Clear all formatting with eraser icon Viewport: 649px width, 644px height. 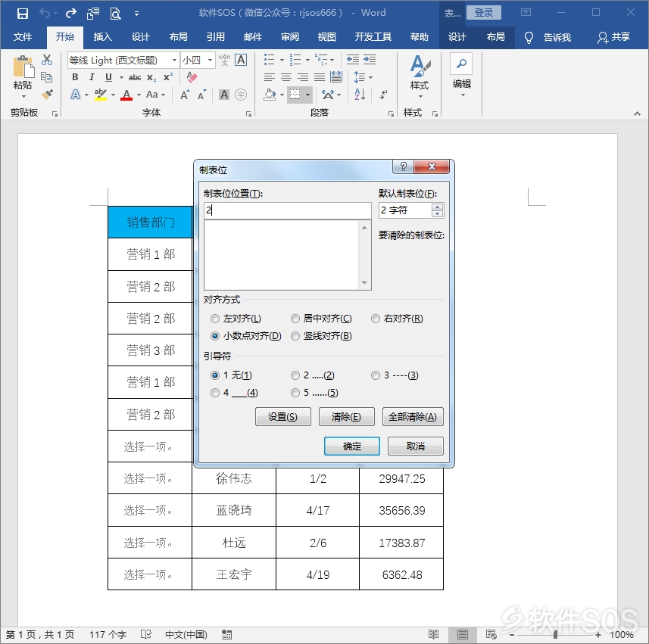(192, 77)
